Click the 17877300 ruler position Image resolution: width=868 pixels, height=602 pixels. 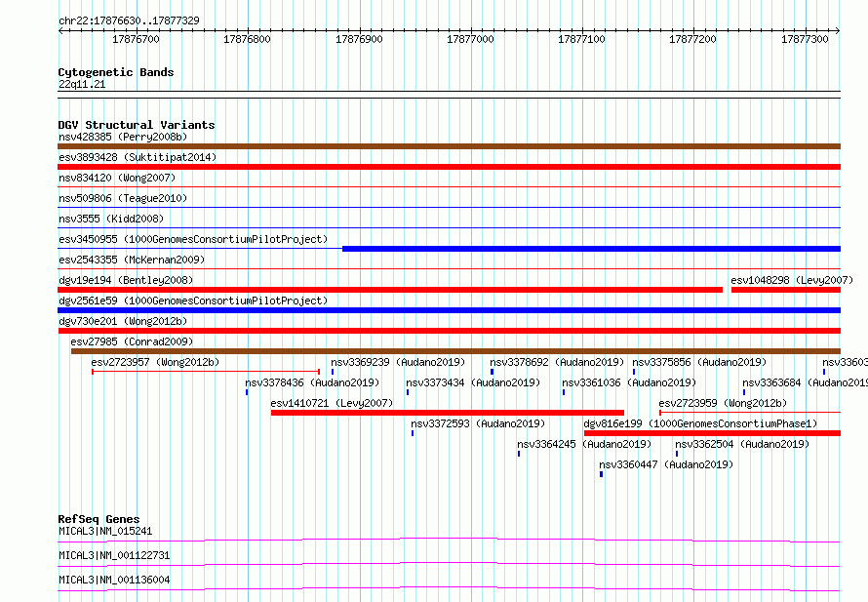tap(805, 39)
